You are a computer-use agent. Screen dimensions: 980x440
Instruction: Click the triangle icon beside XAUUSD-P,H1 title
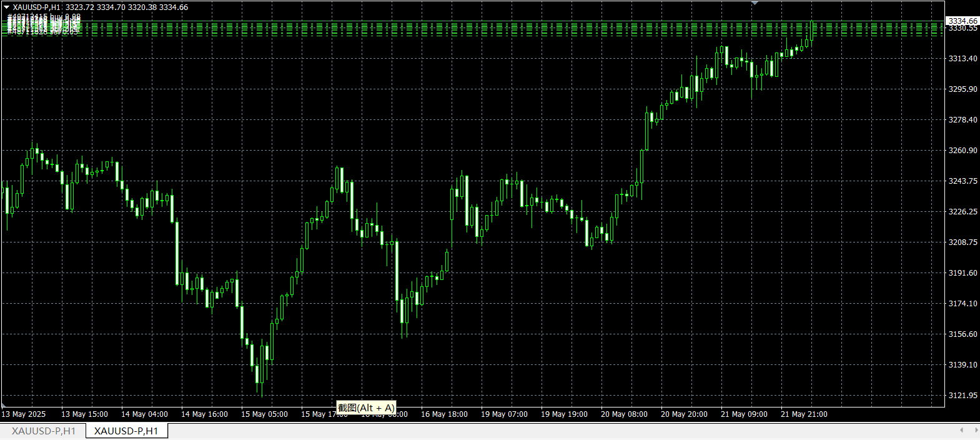(x=7, y=7)
